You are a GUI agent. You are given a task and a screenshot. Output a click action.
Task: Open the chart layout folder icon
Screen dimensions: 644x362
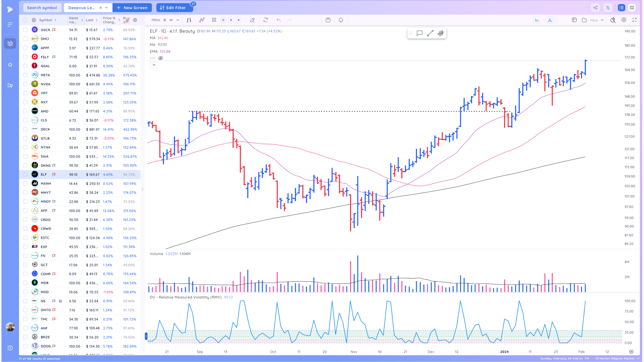tap(584, 20)
